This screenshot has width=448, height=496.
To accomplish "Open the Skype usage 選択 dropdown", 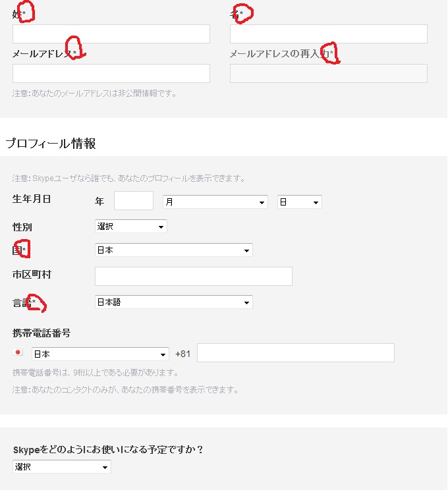I will (x=62, y=467).
